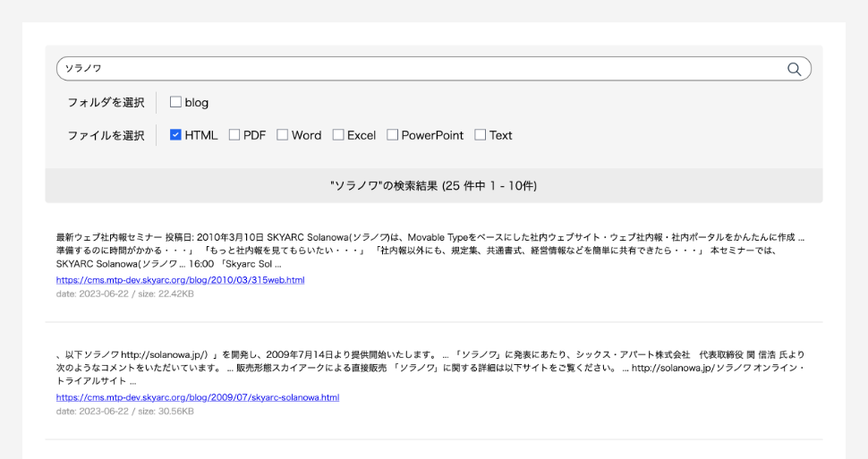Select the Word file type checkbox
Image resolution: width=868 pixels, height=459 pixels.
282,135
